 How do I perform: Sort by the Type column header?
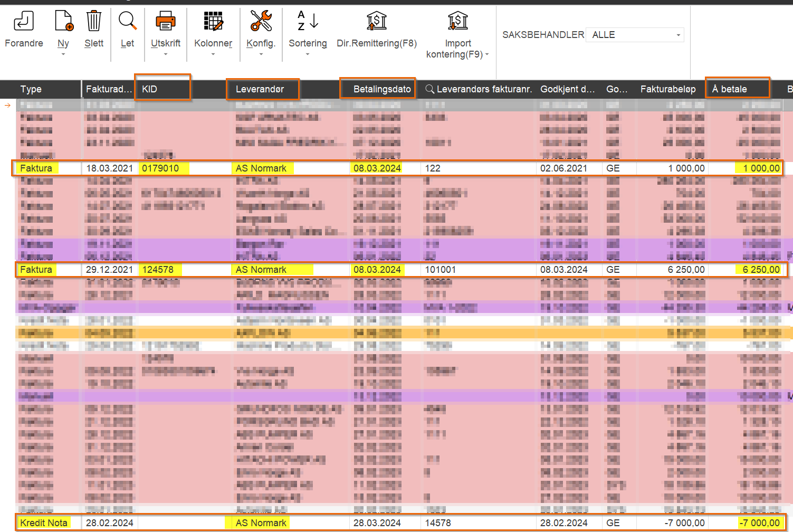(31, 89)
